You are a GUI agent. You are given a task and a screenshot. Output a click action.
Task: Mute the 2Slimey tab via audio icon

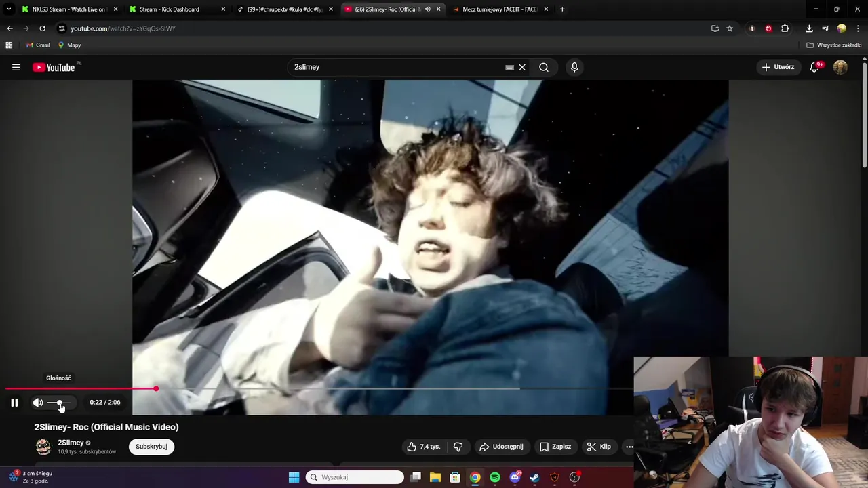tap(427, 9)
